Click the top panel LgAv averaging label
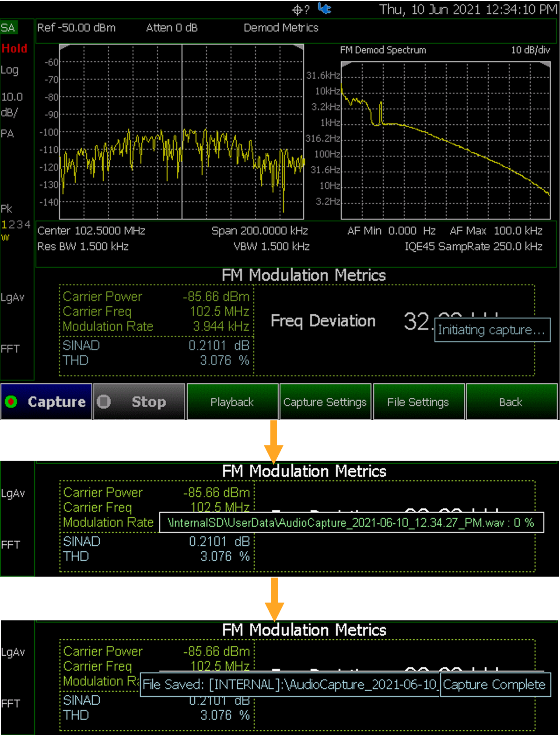The width and height of the screenshot is (560, 735). 12,298
